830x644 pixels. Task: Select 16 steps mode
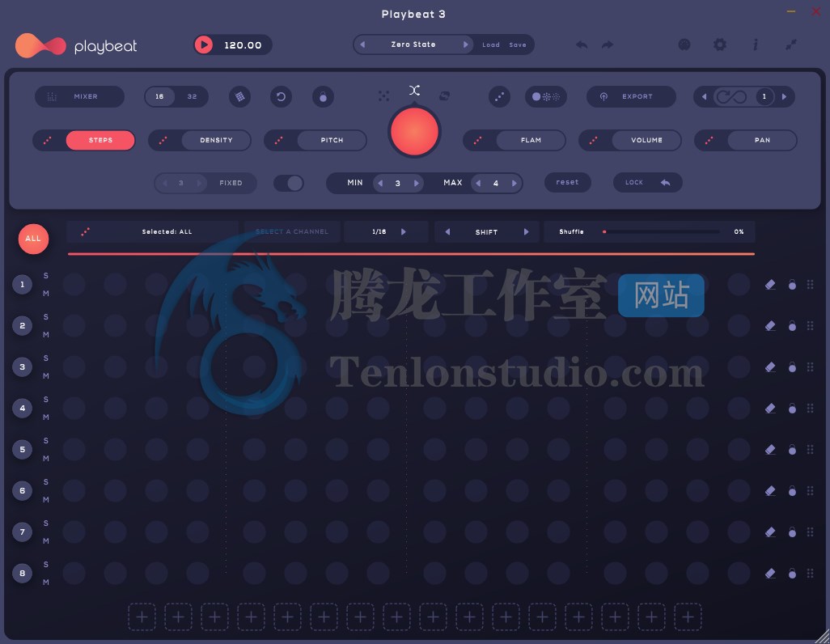point(159,97)
